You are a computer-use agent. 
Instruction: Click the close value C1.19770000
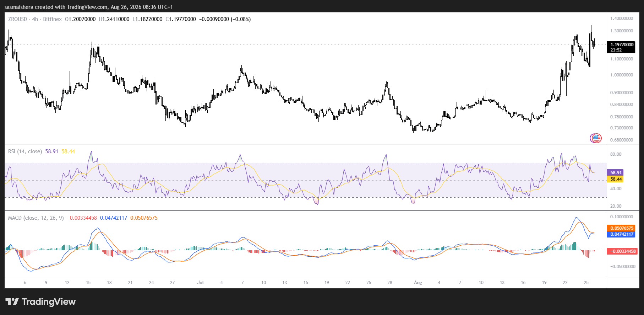coord(181,19)
